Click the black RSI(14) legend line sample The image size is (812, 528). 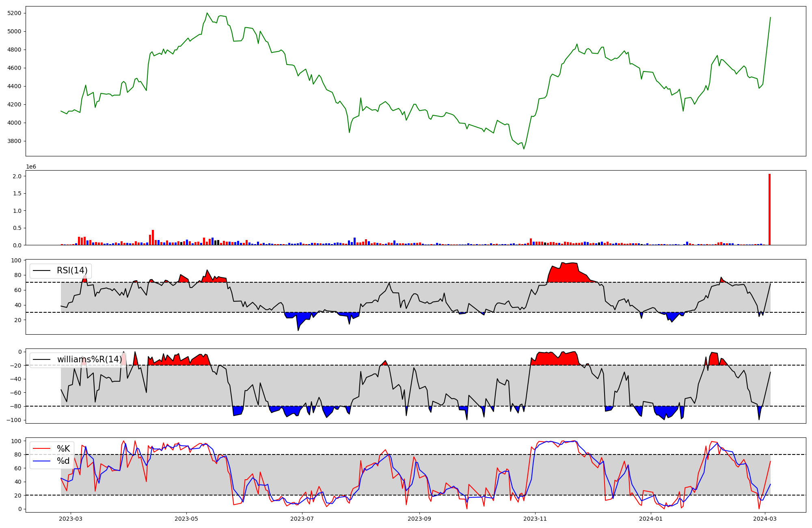41,270
